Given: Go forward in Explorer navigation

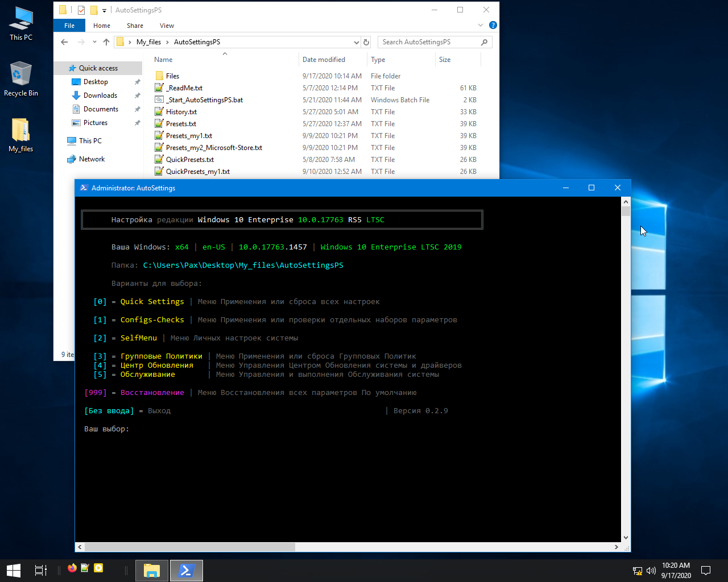Looking at the screenshot, I should (x=81, y=42).
